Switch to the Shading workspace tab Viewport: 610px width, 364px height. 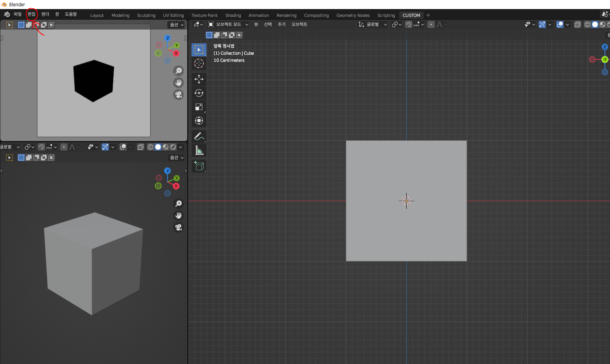(x=233, y=15)
